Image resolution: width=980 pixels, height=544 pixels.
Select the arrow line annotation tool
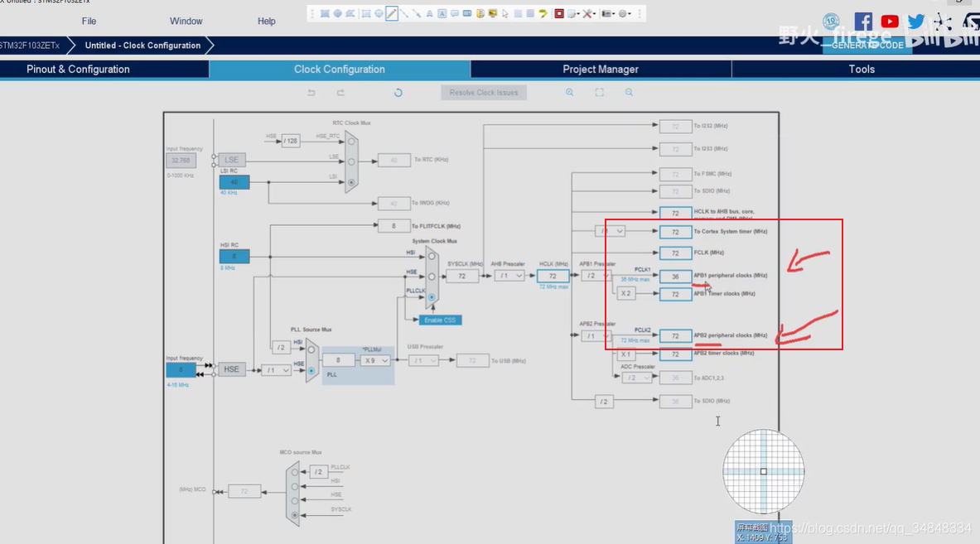tap(417, 14)
